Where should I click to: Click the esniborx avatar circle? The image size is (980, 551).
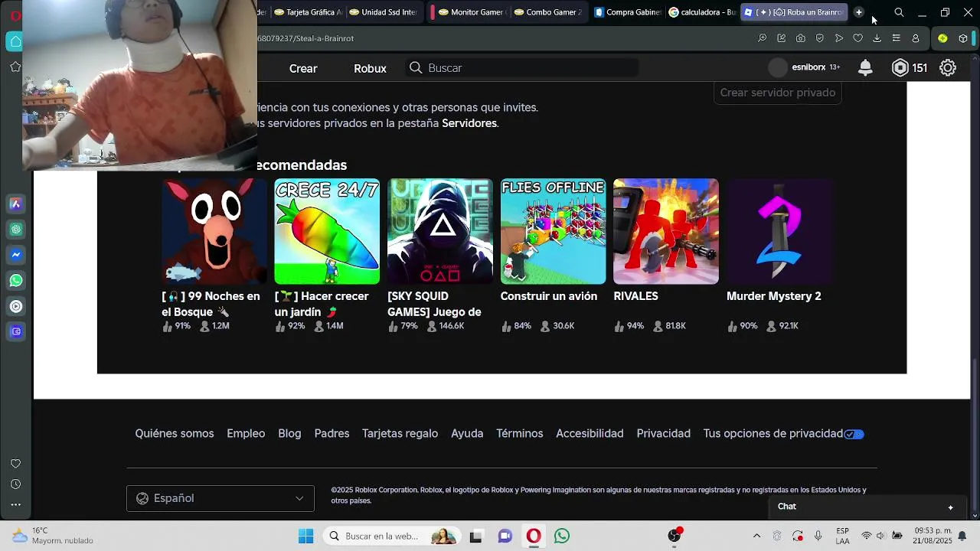(778, 68)
